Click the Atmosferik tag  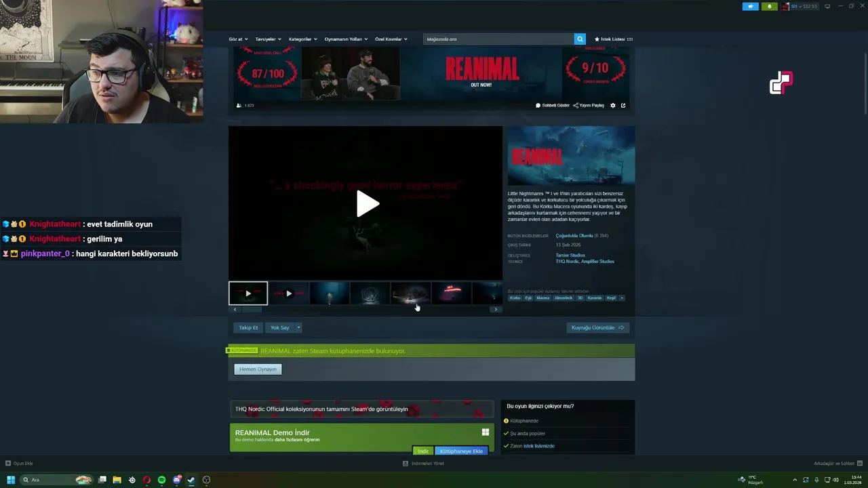click(564, 298)
